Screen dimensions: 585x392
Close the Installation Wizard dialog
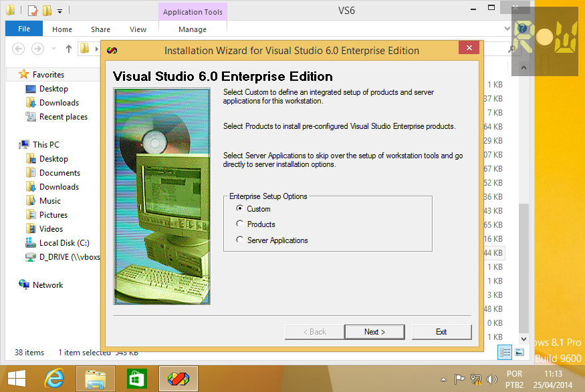point(469,47)
